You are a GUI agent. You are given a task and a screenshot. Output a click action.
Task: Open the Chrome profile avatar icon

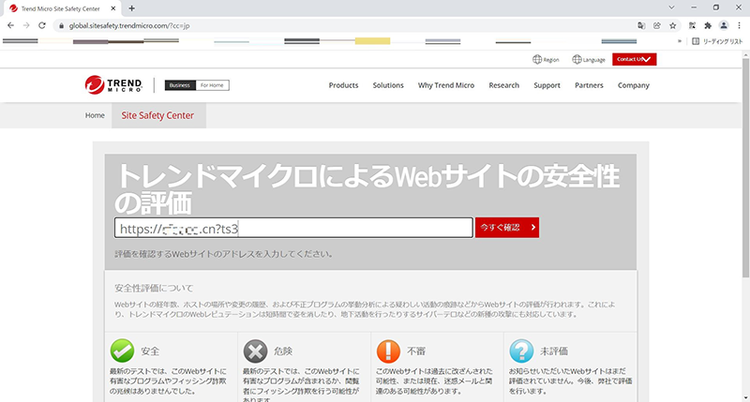click(724, 26)
